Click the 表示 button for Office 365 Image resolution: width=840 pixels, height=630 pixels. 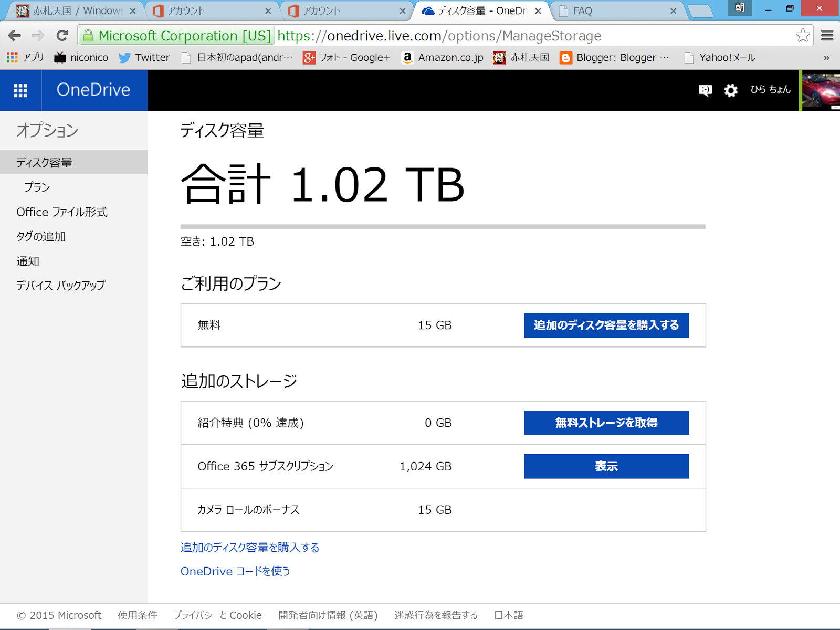[606, 466]
